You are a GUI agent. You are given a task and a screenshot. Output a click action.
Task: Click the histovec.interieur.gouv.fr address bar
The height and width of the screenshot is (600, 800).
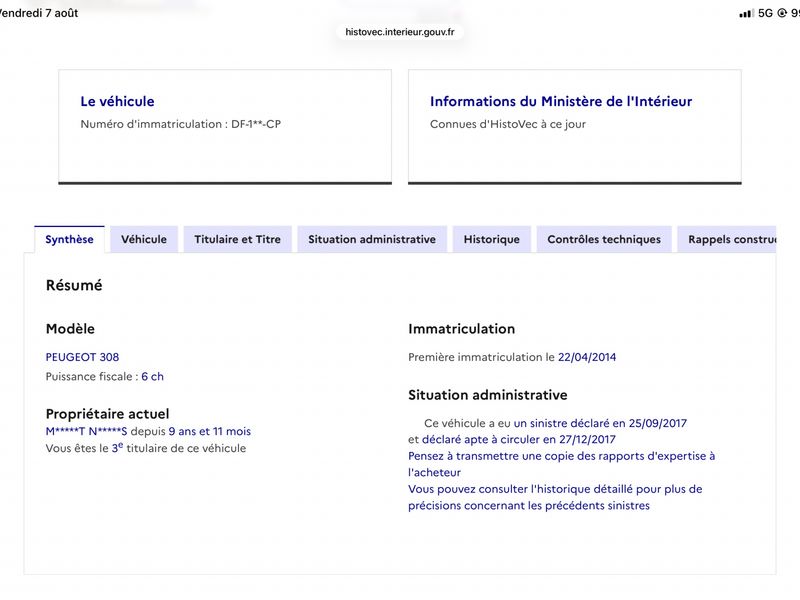pos(400,32)
